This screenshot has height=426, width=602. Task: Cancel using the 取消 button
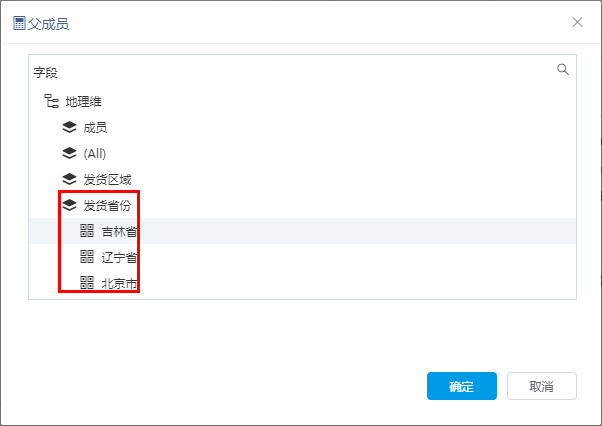pos(542,386)
